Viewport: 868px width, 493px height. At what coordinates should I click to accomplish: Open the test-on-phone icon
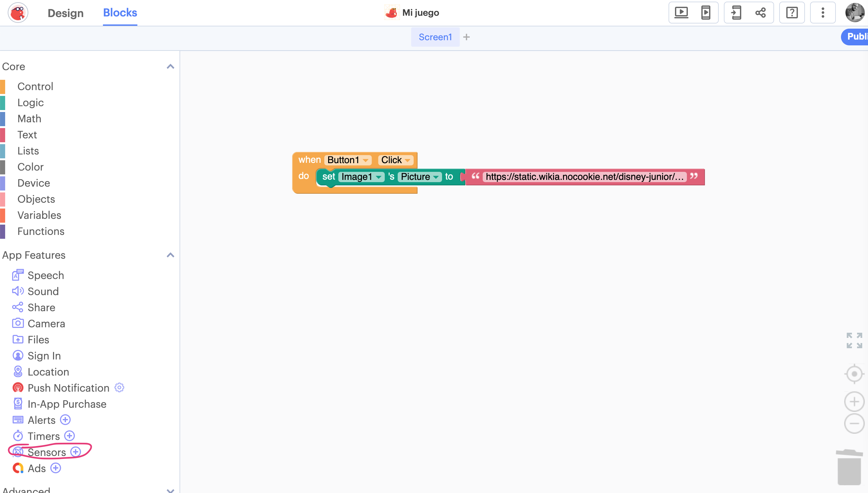[706, 13]
